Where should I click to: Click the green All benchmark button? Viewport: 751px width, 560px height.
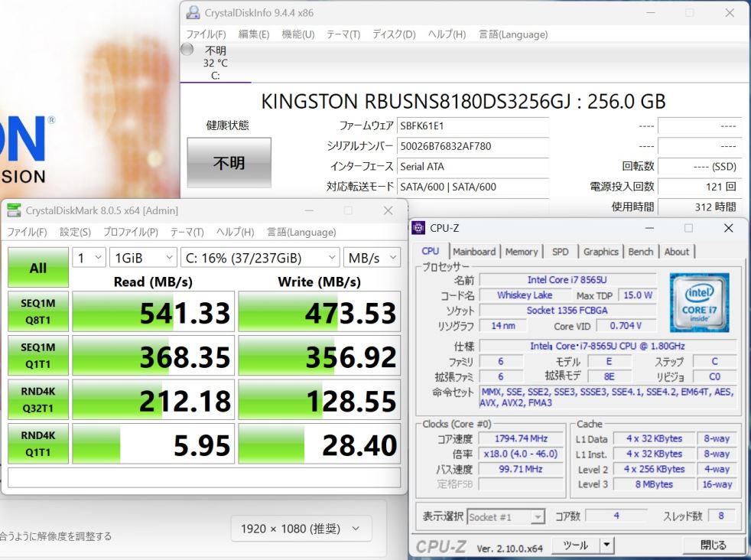coord(37,267)
